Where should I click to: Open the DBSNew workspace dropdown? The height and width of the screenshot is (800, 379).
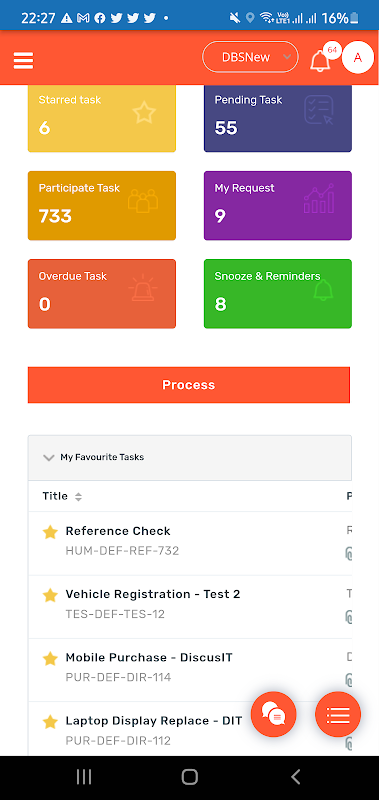pos(250,57)
